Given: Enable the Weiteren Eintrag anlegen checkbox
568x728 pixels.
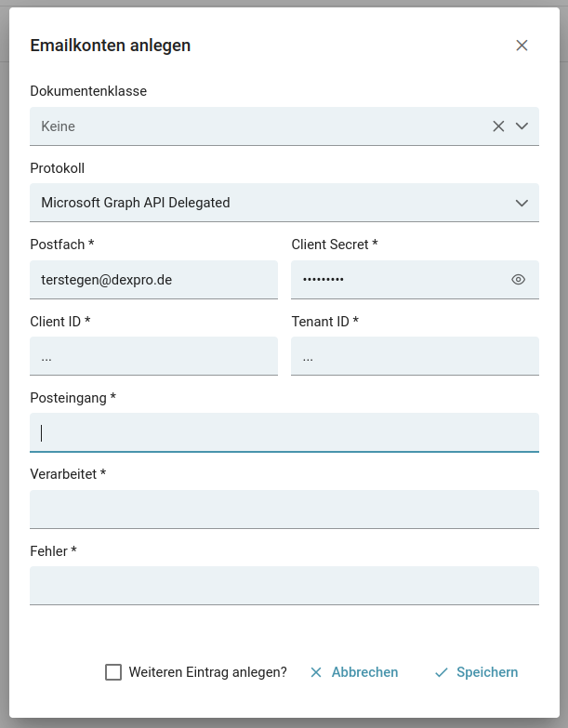Looking at the screenshot, I should pos(113,672).
